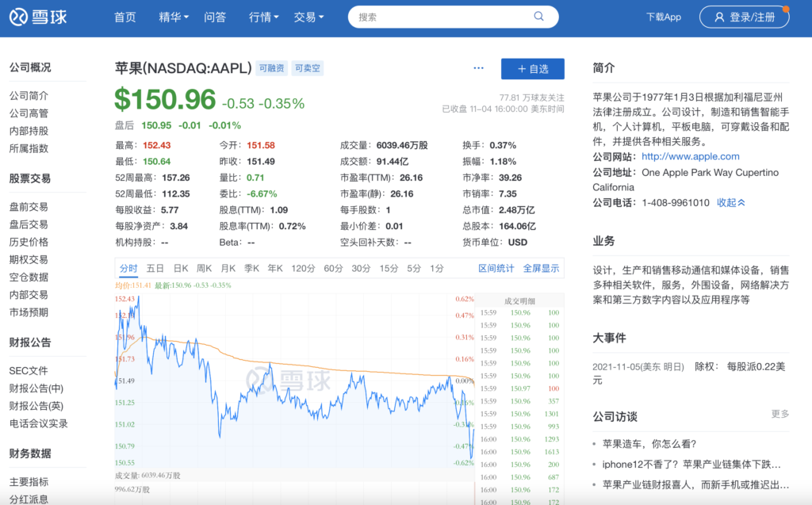812x505 pixels.
Task: Click the search magnifier icon
Action: [538, 17]
